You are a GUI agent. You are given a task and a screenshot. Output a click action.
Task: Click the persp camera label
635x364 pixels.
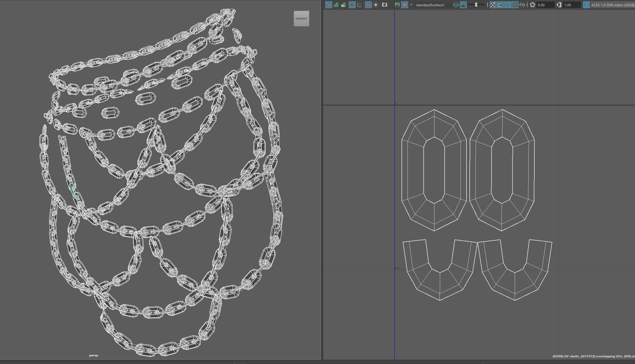coord(93,355)
